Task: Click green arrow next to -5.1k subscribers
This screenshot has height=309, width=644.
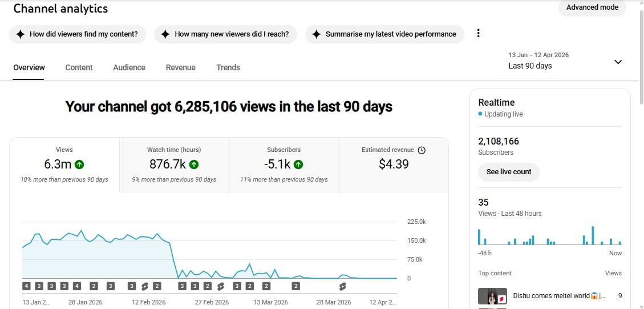Action: (x=298, y=164)
